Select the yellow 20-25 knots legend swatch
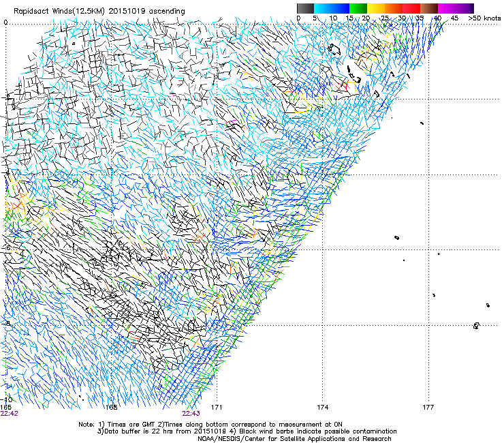 pos(376,8)
